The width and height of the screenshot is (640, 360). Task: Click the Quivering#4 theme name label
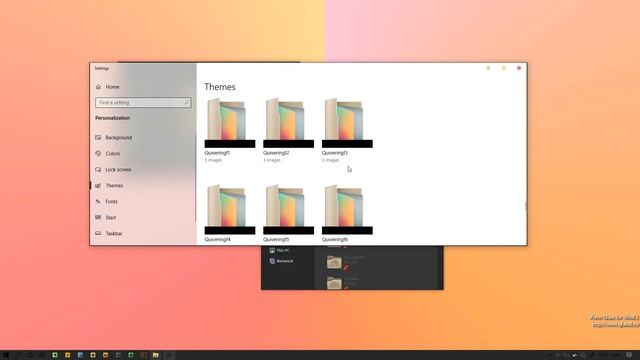click(x=218, y=240)
